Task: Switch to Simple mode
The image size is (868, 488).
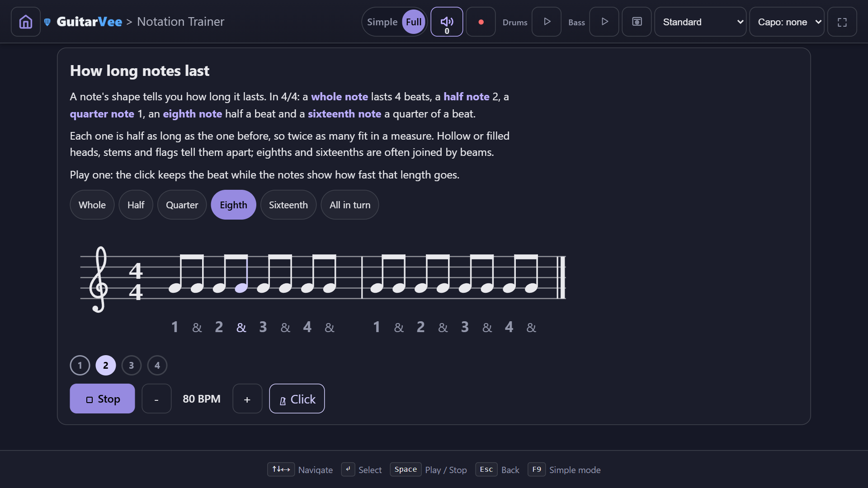Action: [x=382, y=22]
